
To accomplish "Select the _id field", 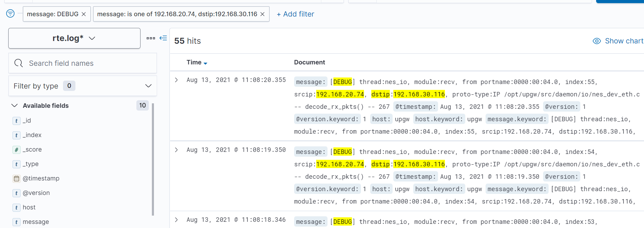I will tap(27, 121).
